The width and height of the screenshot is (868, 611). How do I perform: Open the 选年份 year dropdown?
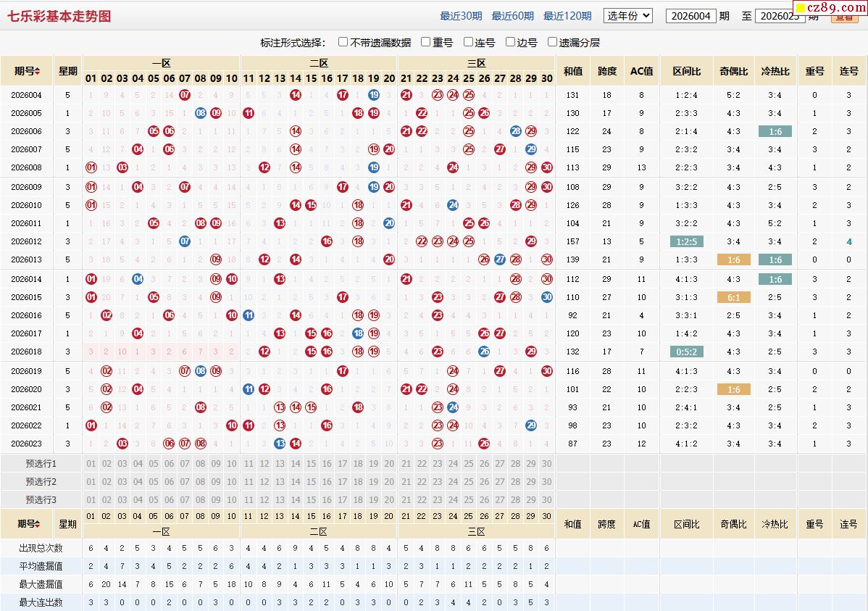[x=627, y=15]
